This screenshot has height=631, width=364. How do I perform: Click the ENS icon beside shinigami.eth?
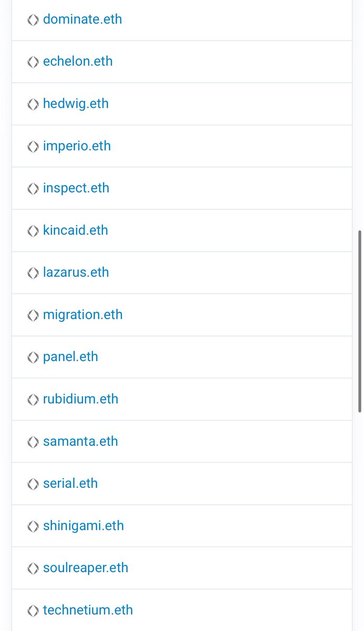point(33,526)
